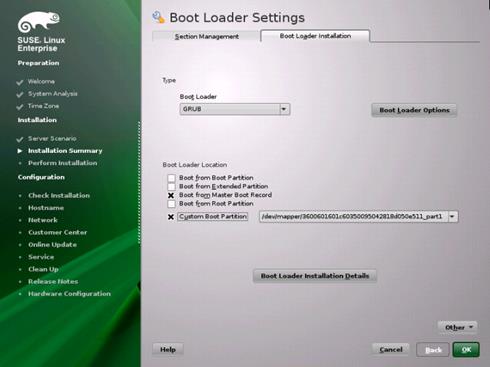
Task: Click the Installation Summary step
Action: tap(65, 151)
